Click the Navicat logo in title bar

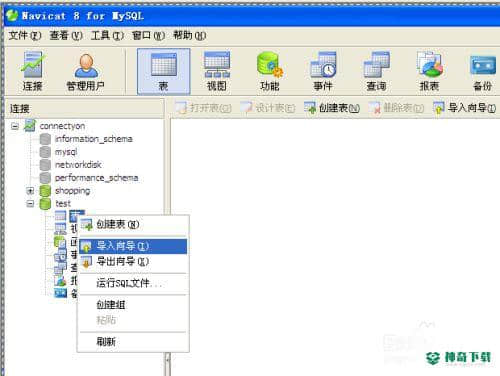12,15
